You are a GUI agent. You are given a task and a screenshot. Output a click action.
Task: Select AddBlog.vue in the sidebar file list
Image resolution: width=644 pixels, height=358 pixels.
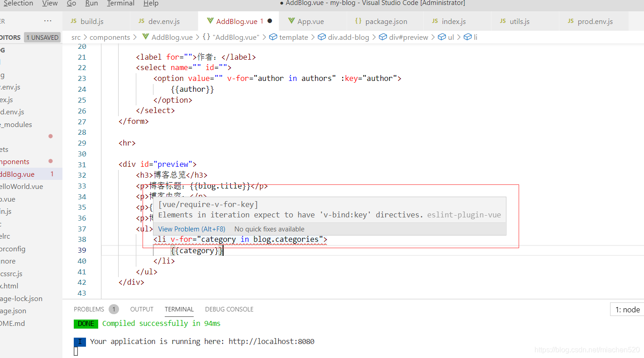(18, 174)
